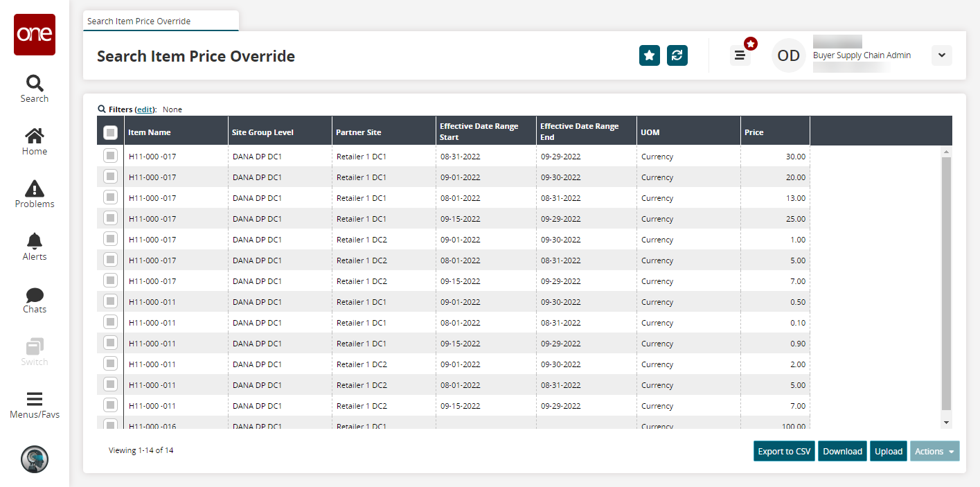This screenshot has height=487, width=980.
Task: Check the row with price 30.00
Action: pyautogui.click(x=110, y=156)
